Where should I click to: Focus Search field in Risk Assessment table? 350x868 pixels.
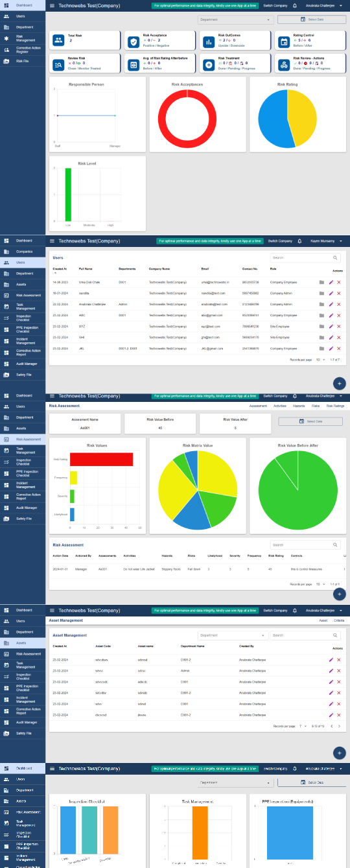pos(305,545)
